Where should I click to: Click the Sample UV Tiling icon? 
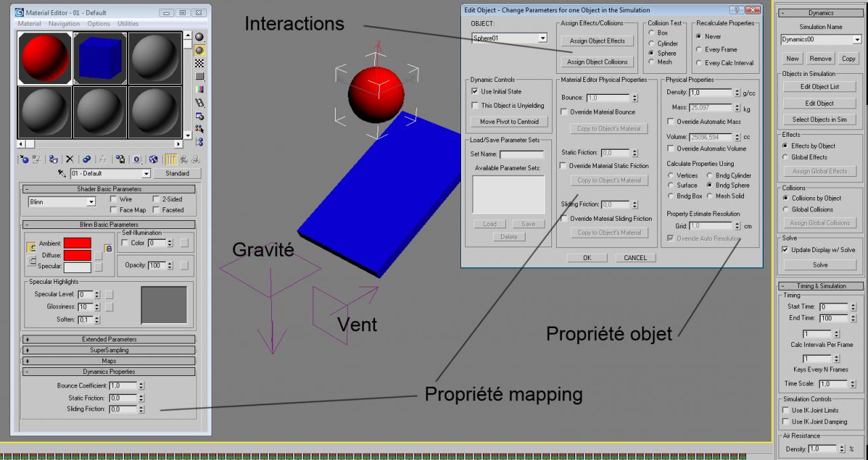tap(200, 76)
